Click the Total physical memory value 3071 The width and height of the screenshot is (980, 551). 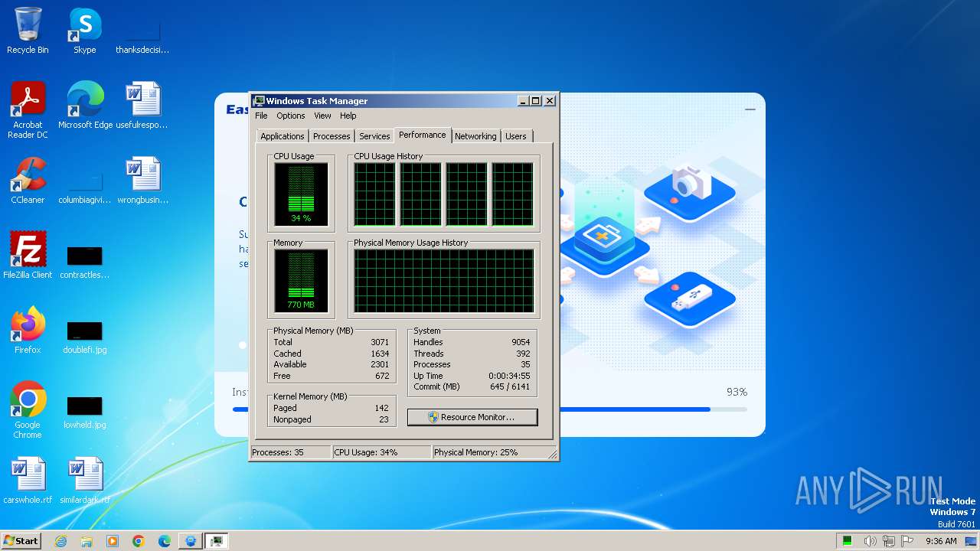380,342
